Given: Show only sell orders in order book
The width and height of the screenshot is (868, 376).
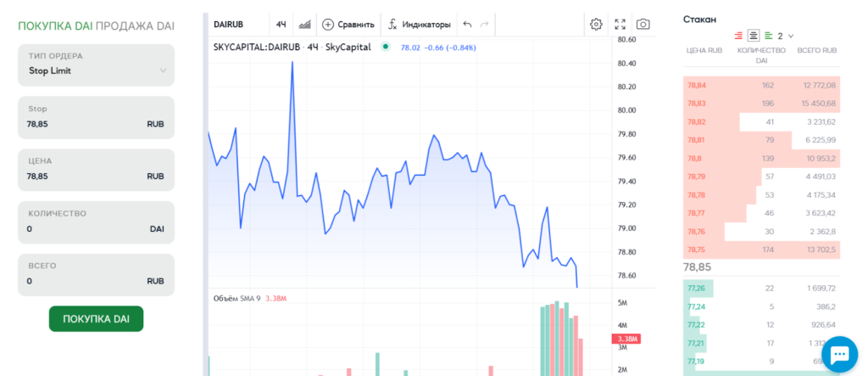Looking at the screenshot, I should [739, 36].
